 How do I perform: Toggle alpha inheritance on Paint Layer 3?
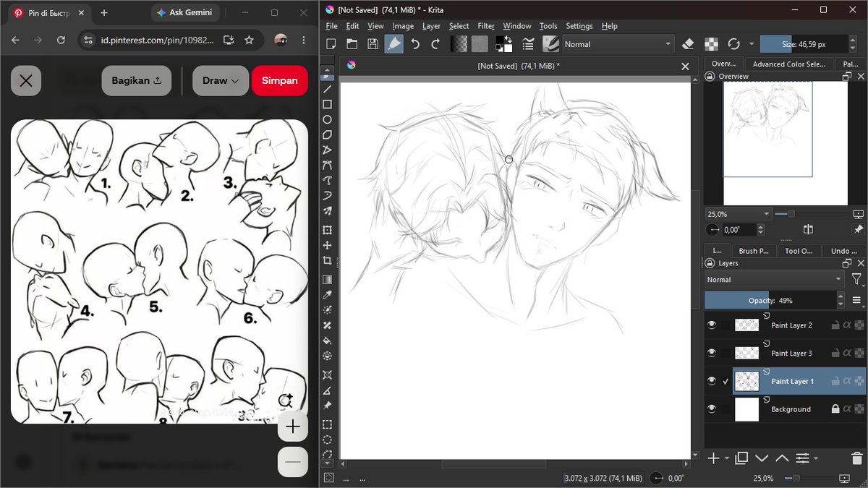pos(847,354)
